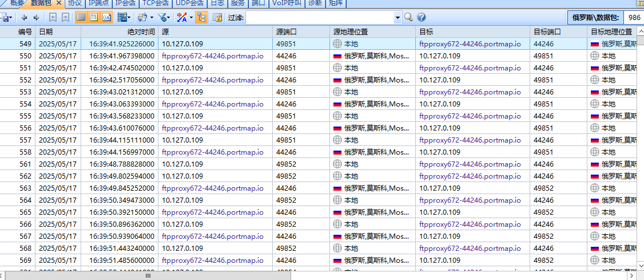Click the two-arrows refresh icon in toolbar

[141, 18]
